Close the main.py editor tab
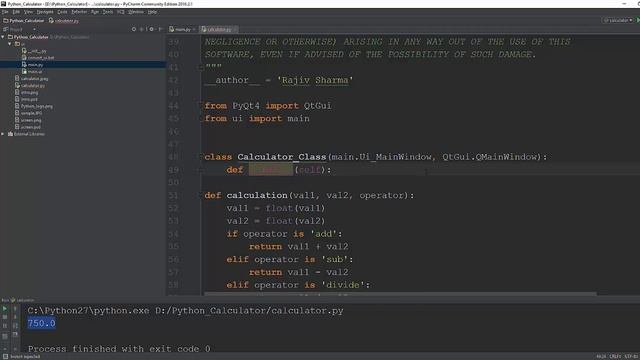This screenshot has width=640, height=360. (x=194, y=29)
